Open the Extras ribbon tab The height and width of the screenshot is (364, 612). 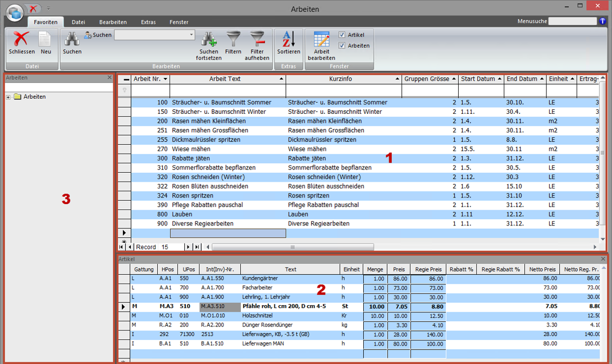(x=148, y=22)
